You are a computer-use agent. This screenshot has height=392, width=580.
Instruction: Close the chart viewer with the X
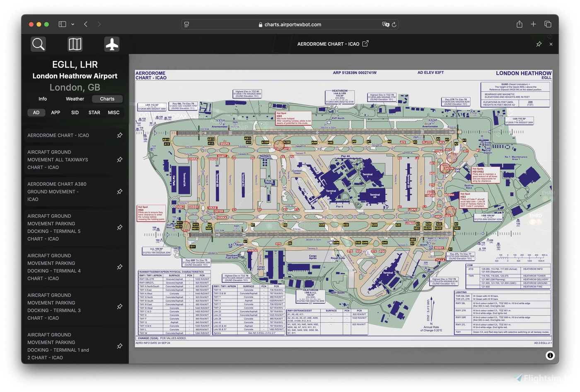pos(551,44)
